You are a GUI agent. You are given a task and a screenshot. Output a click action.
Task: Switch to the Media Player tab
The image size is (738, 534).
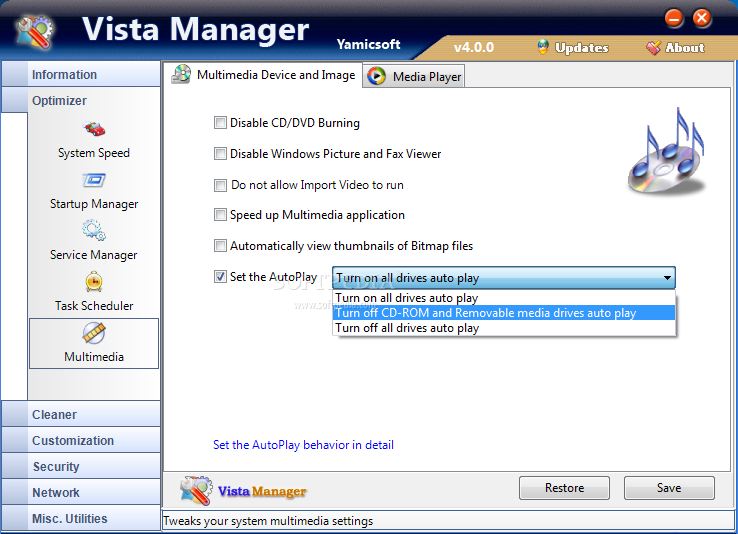tap(414, 76)
